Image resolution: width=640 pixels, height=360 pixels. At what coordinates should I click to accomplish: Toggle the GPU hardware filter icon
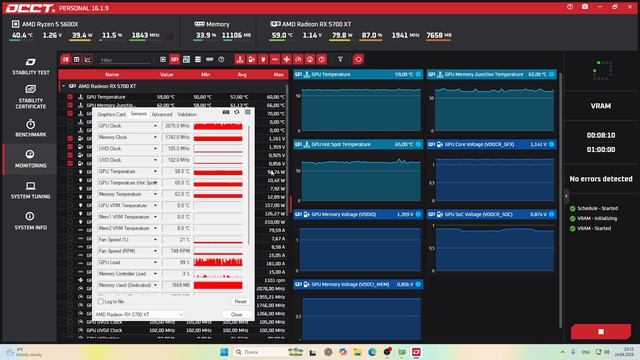click(x=175, y=60)
